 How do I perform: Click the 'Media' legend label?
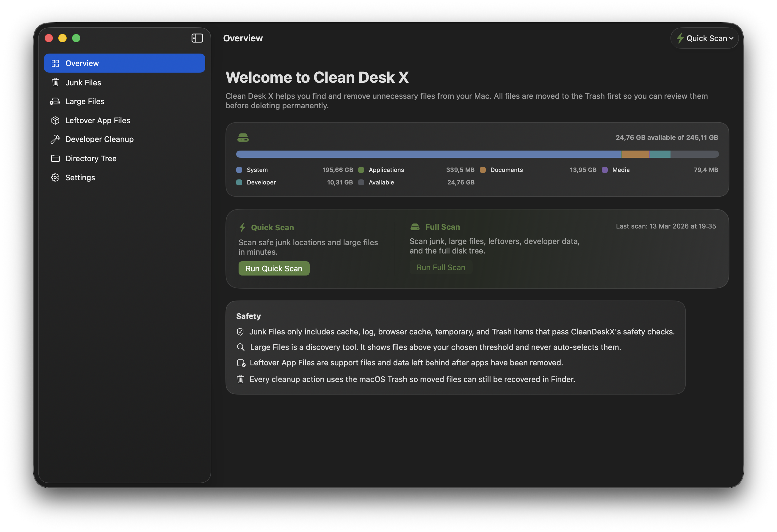coord(621,170)
